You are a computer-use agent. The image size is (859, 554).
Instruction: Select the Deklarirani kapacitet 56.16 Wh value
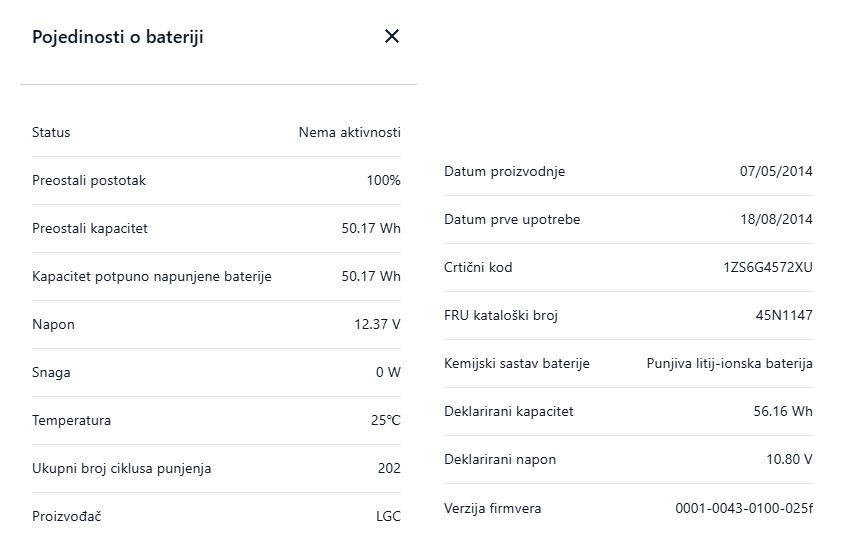783,412
